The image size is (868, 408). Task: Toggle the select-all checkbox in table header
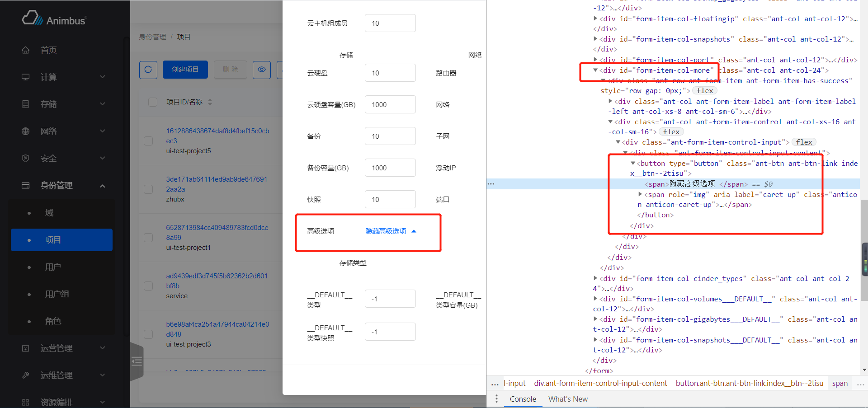click(x=153, y=102)
